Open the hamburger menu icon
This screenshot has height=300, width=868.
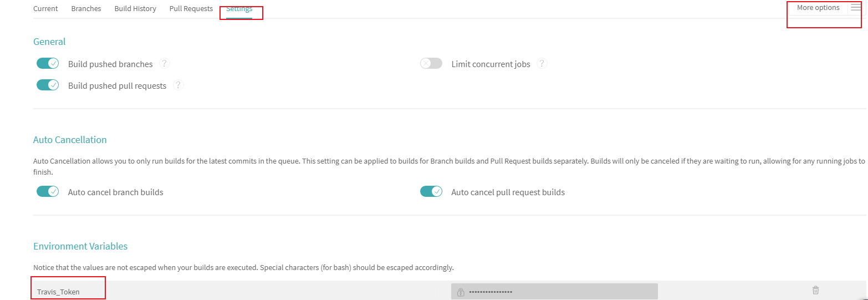[x=856, y=8]
